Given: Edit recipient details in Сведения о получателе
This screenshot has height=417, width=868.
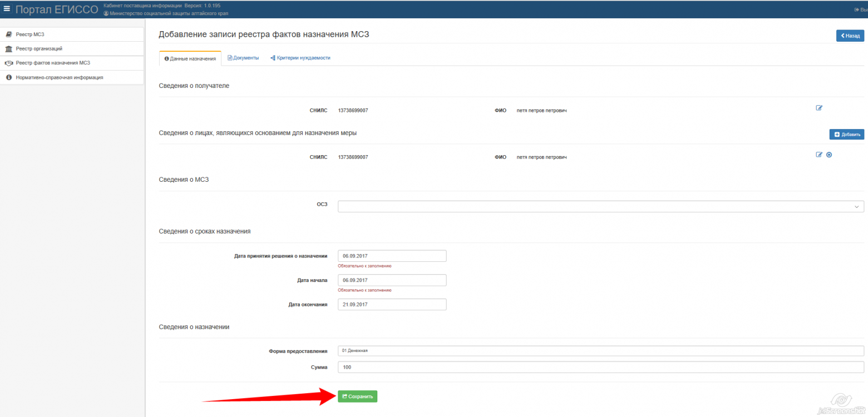Looking at the screenshot, I should (x=819, y=108).
